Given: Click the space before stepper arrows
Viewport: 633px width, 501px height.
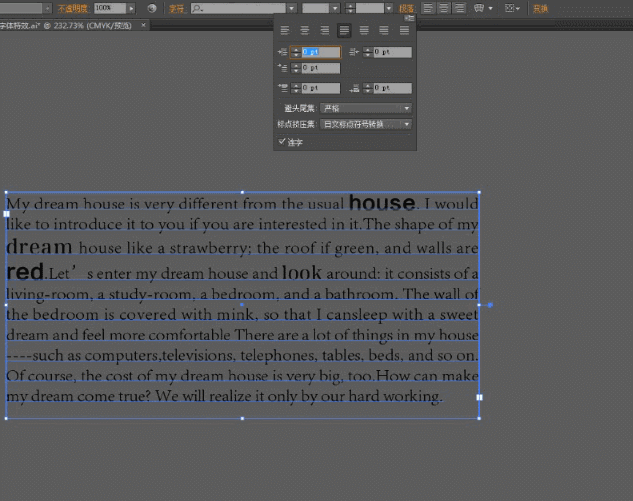Looking at the screenshot, I should [296, 88].
